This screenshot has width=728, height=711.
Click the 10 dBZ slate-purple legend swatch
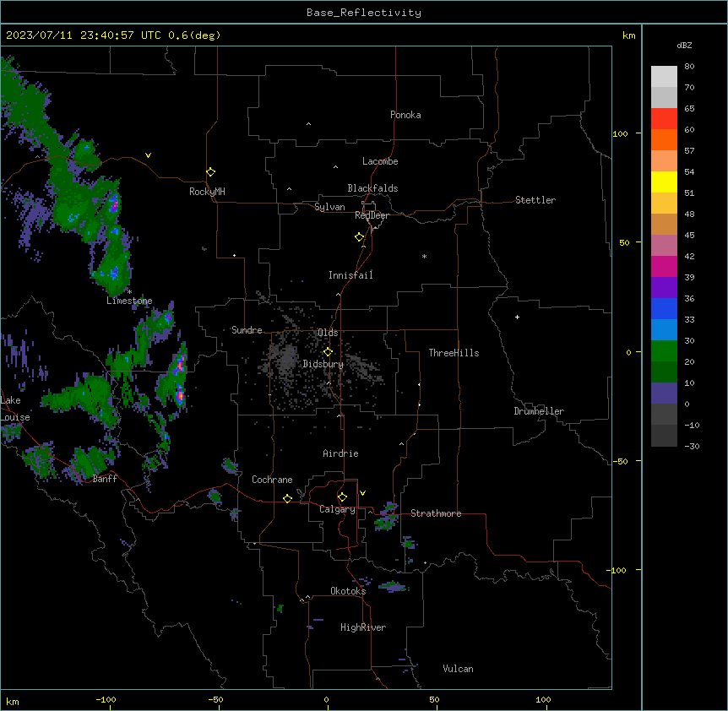664,393
